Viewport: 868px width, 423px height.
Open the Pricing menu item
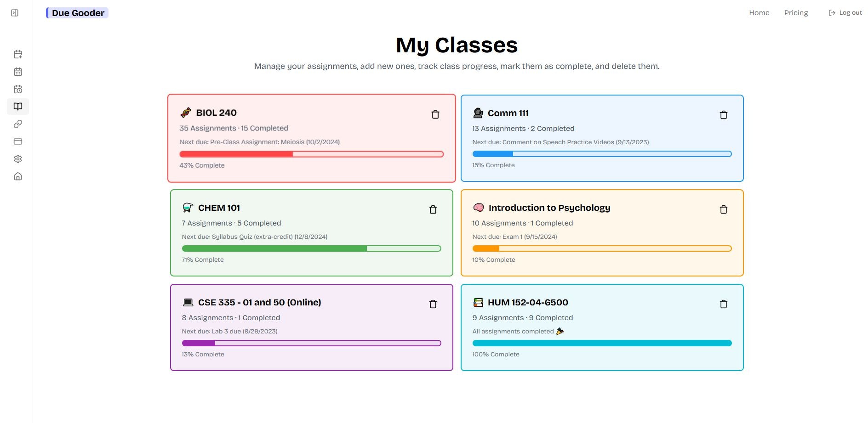click(x=796, y=13)
